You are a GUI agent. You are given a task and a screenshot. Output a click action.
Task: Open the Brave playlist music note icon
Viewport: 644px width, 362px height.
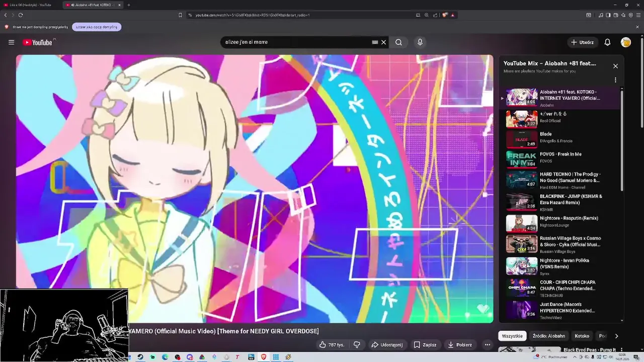point(601,15)
